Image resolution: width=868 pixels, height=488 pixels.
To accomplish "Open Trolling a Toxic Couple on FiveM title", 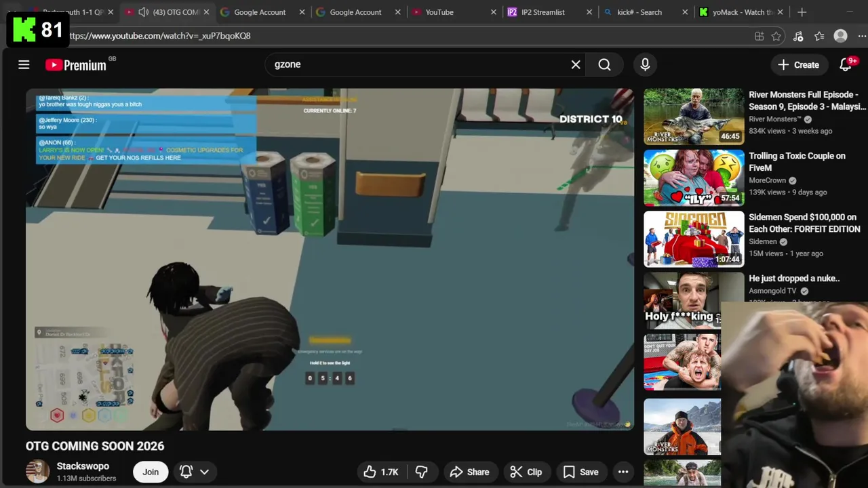I will [x=797, y=162].
